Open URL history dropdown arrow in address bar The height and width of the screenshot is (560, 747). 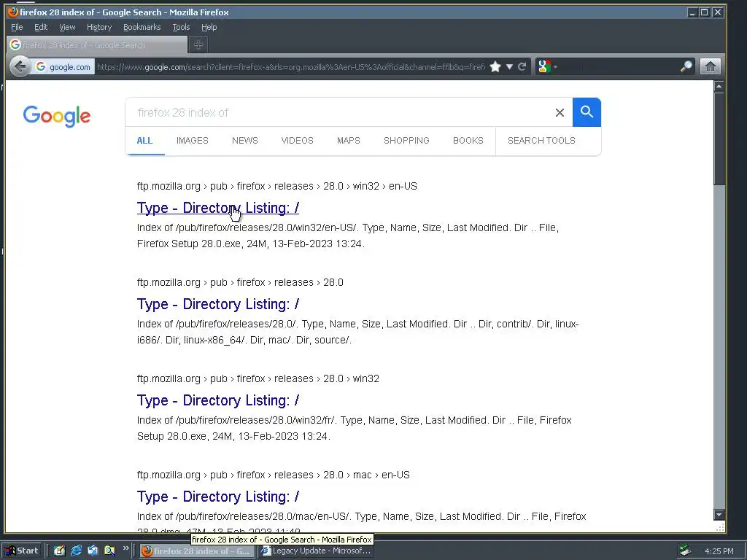509,66
